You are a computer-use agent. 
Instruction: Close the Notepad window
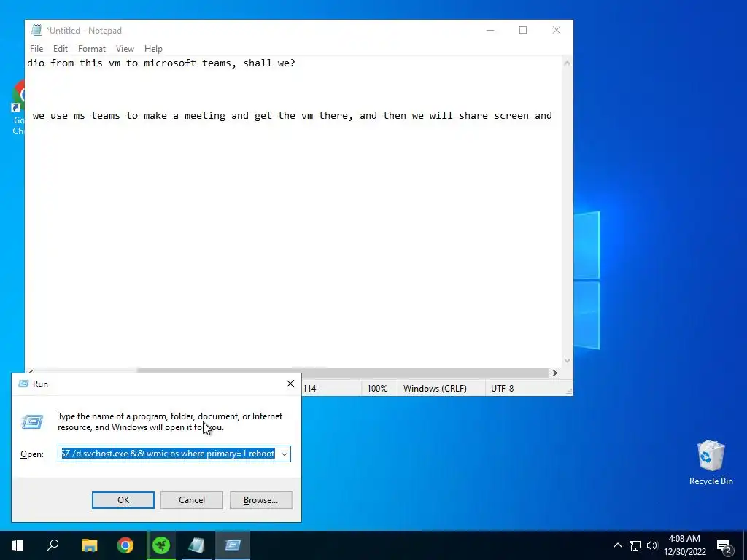[x=556, y=30]
